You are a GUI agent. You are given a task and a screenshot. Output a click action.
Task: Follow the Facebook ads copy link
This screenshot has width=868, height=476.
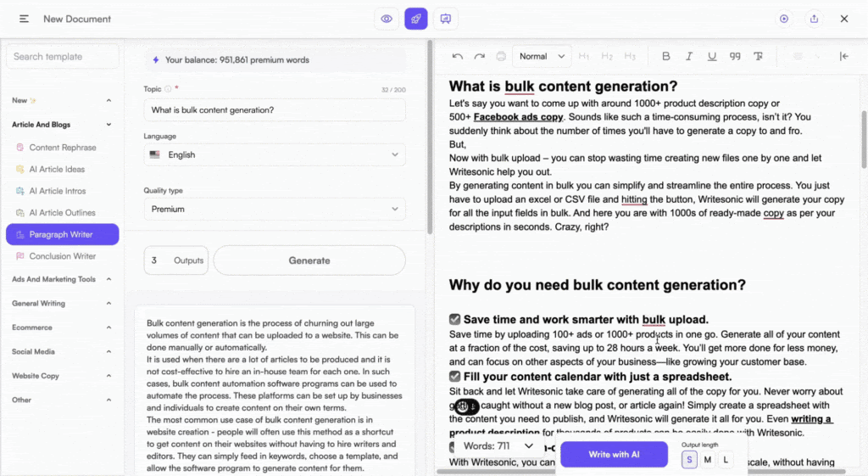(x=518, y=117)
